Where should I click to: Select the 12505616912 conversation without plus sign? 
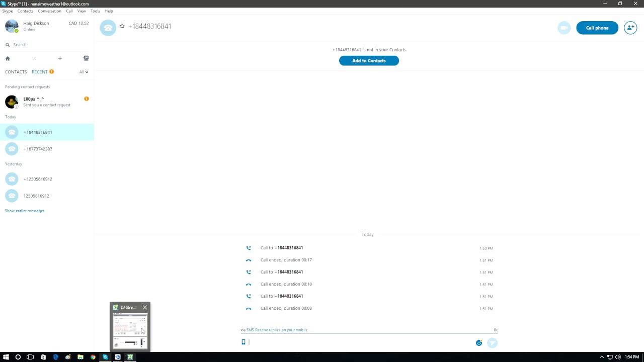(47, 196)
